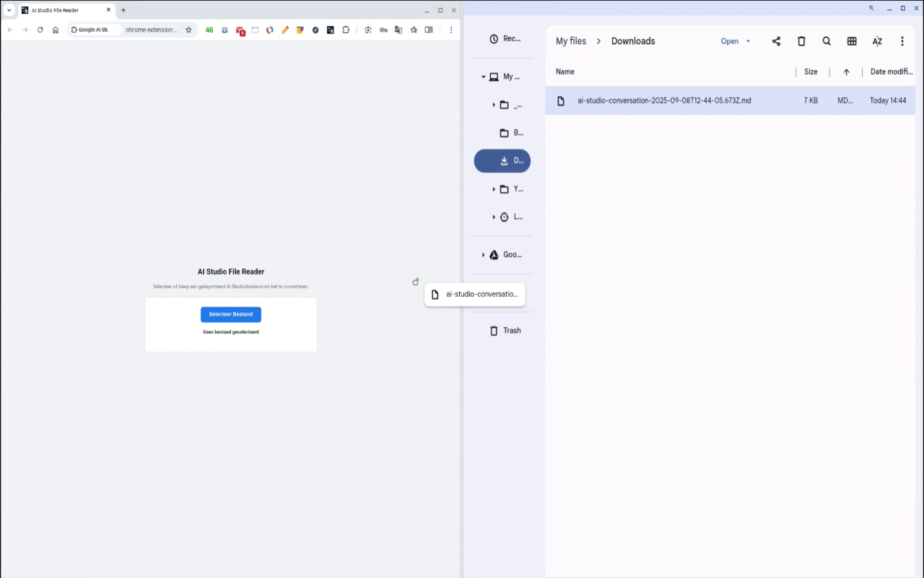The width and height of the screenshot is (924, 578).
Task: Click the chrome-extension URL in address bar
Action: coord(151,30)
